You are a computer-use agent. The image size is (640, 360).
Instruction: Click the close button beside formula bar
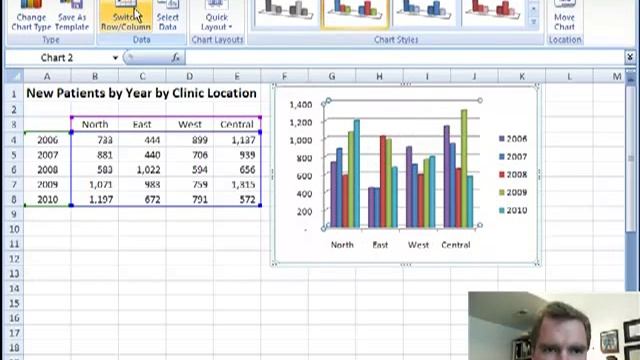(630, 58)
